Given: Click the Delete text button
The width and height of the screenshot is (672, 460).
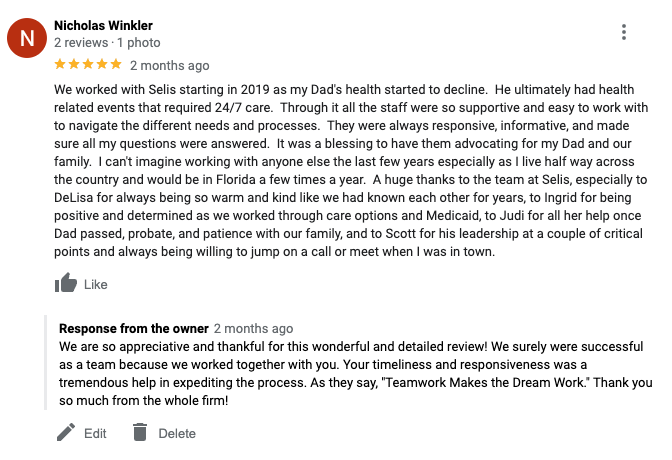Looking at the screenshot, I should [177, 433].
